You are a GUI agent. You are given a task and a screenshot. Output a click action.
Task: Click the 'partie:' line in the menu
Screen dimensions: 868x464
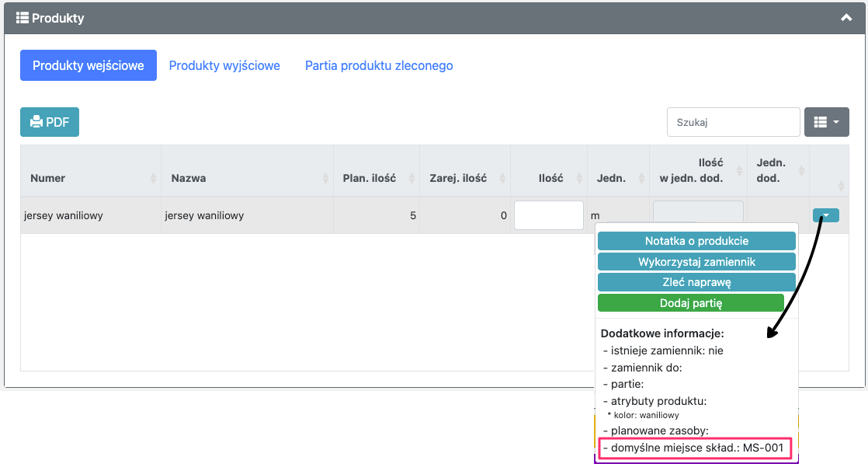point(623,384)
